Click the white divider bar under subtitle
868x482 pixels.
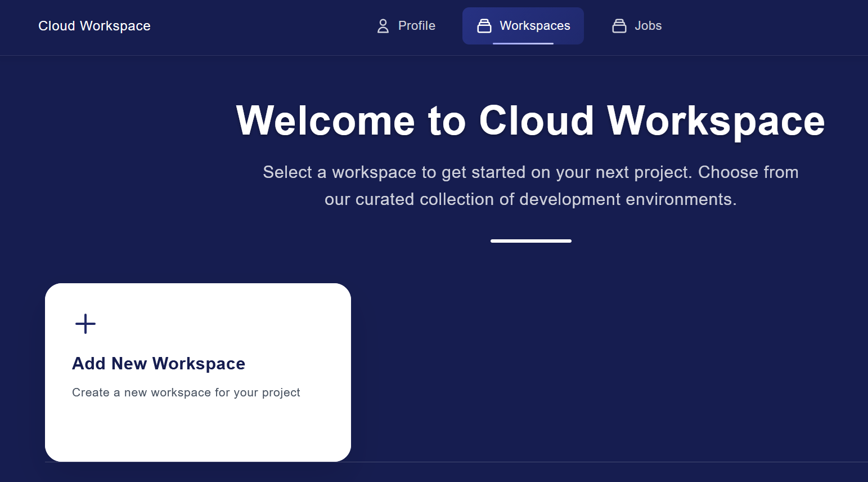pos(530,241)
